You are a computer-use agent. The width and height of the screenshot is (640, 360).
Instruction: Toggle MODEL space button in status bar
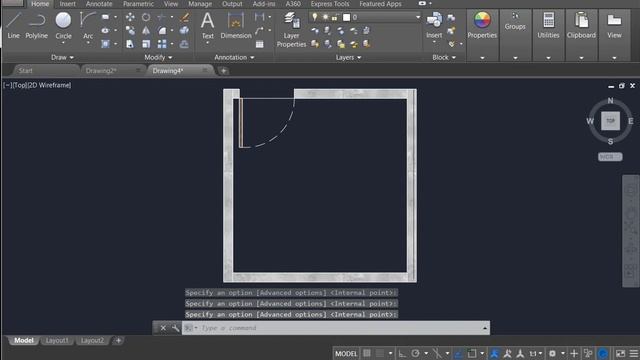pos(346,353)
